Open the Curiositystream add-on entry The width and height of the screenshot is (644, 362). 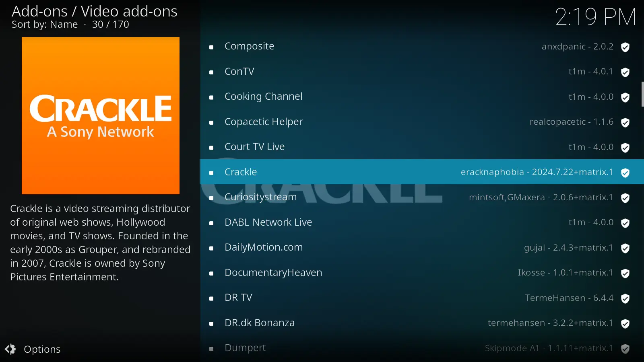point(422,197)
